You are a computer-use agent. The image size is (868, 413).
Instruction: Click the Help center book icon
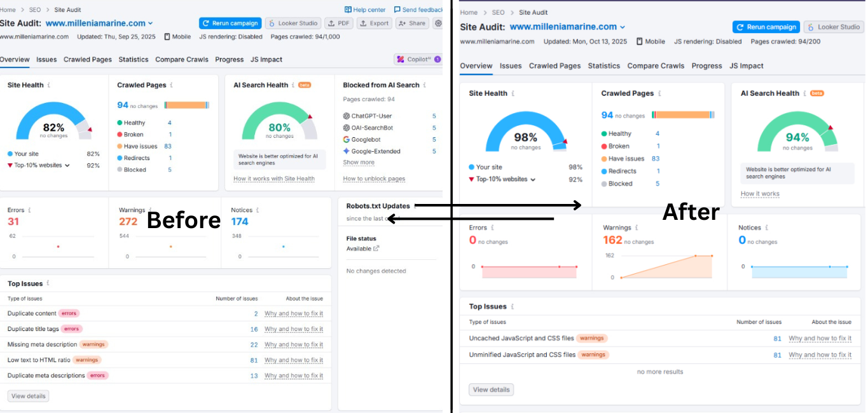pos(348,10)
